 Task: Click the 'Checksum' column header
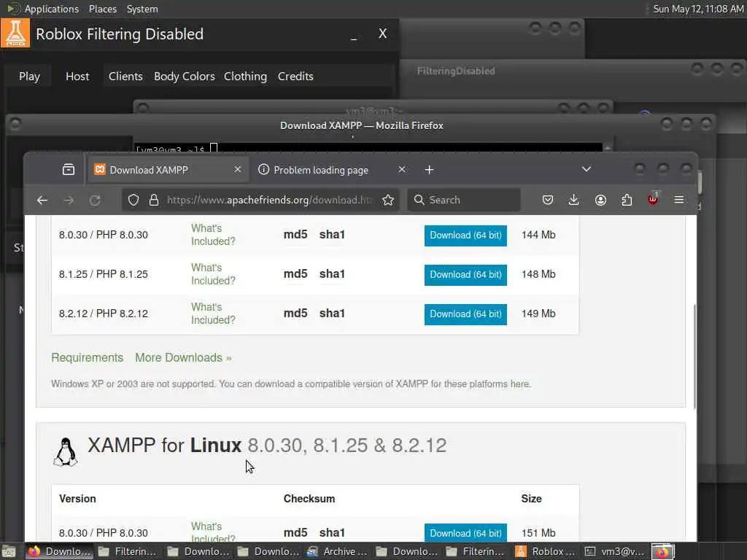(x=309, y=499)
